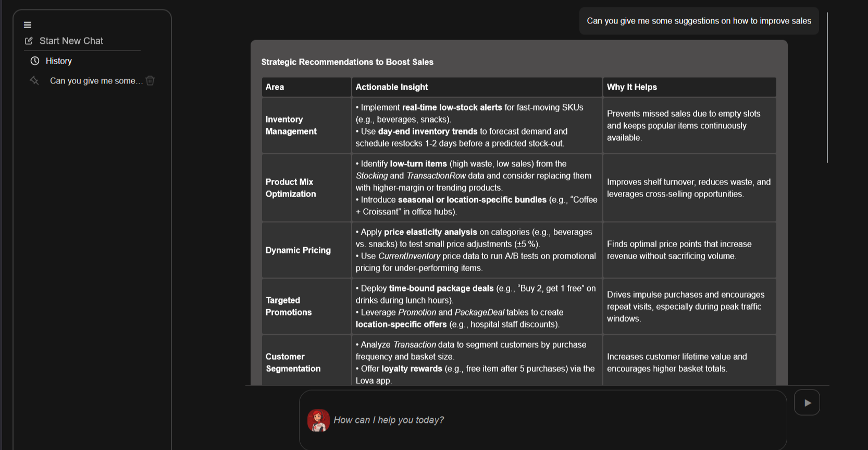
Task: Click the History clock icon
Action: pos(35,61)
